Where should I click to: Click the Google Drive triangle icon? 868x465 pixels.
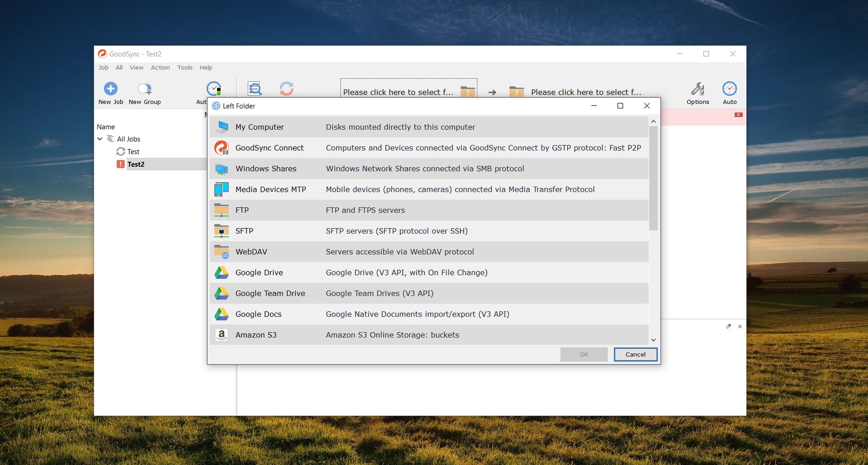tap(222, 272)
